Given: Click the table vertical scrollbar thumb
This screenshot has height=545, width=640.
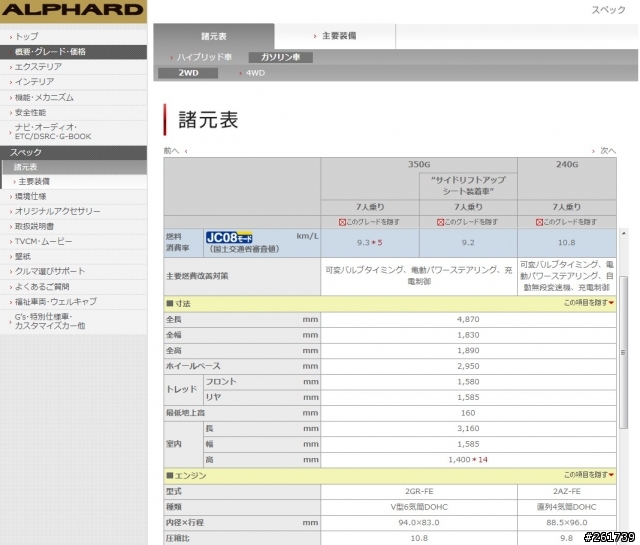Looking at the screenshot, I should tap(623, 352).
